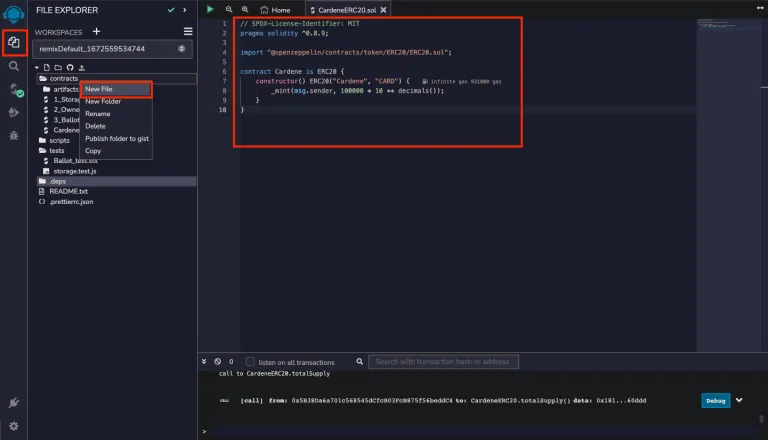Screen dimensions: 768x440
Task: Open the File Explorer sidebar icon
Action: pyautogui.click(x=14, y=43)
